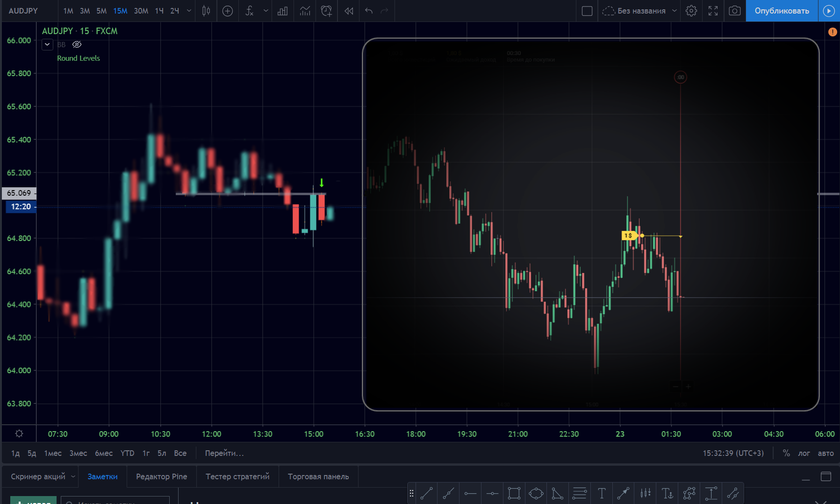Undo the last chart action
Image resolution: width=840 pixels, height=504 pixels.
pyautogui.click(x=369, y=11)
